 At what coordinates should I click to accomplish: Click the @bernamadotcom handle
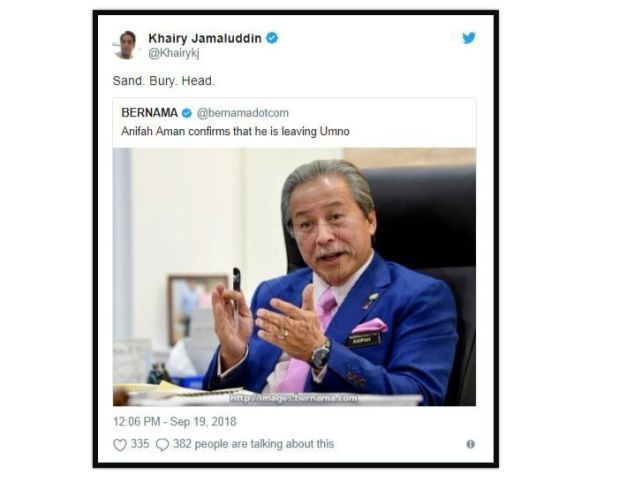[243, 113]
